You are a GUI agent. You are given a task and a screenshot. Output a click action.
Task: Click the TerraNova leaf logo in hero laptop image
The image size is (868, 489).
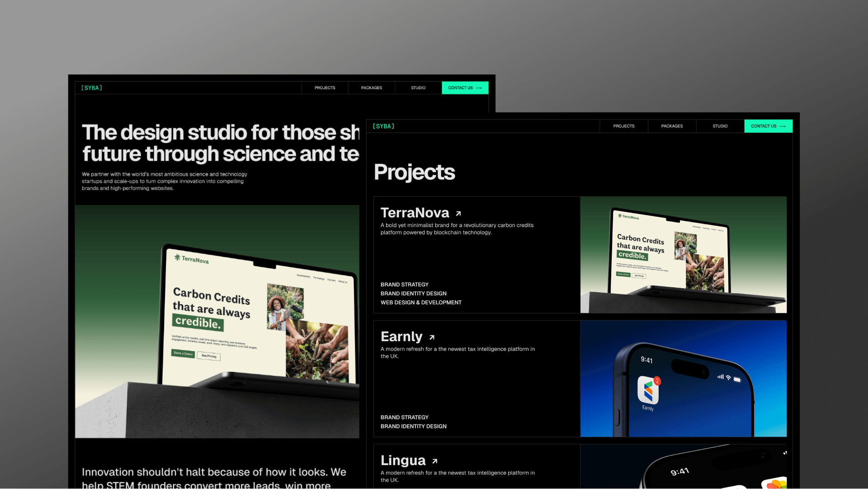tap(177, 257)
